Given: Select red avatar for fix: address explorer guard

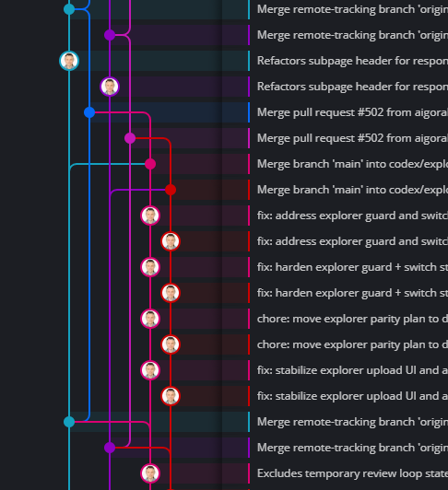Looking at the screenshot, I should pos(171,241).
